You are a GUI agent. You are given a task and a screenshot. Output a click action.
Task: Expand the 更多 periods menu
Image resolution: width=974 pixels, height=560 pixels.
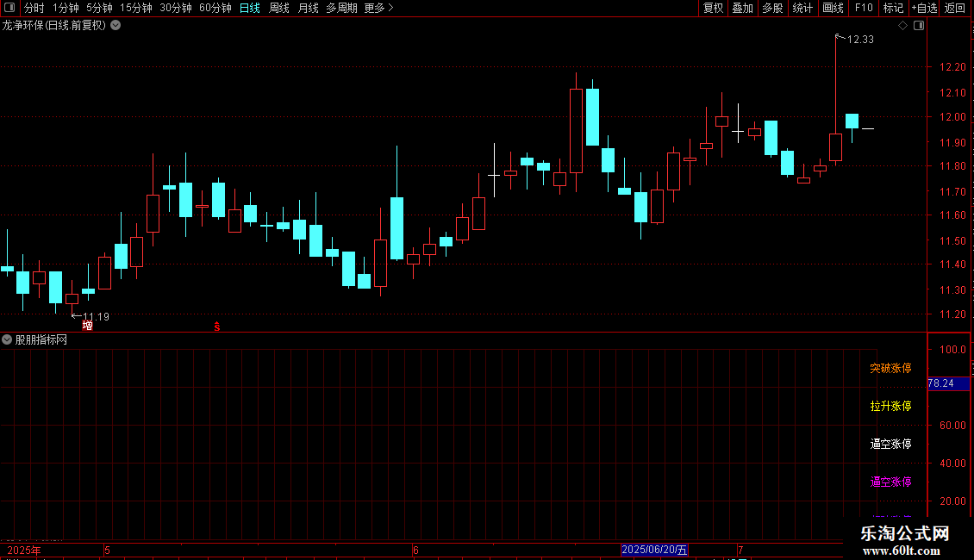(378, 8)
